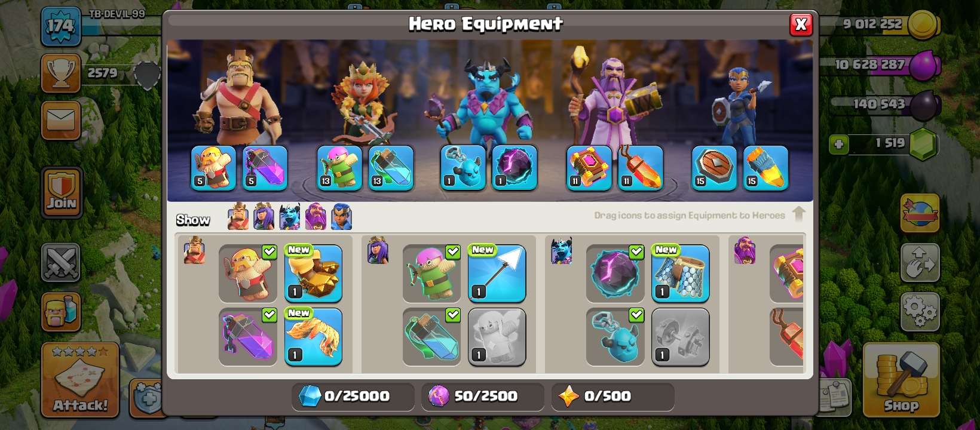Select the new Spiky Ball equipment

313,274
